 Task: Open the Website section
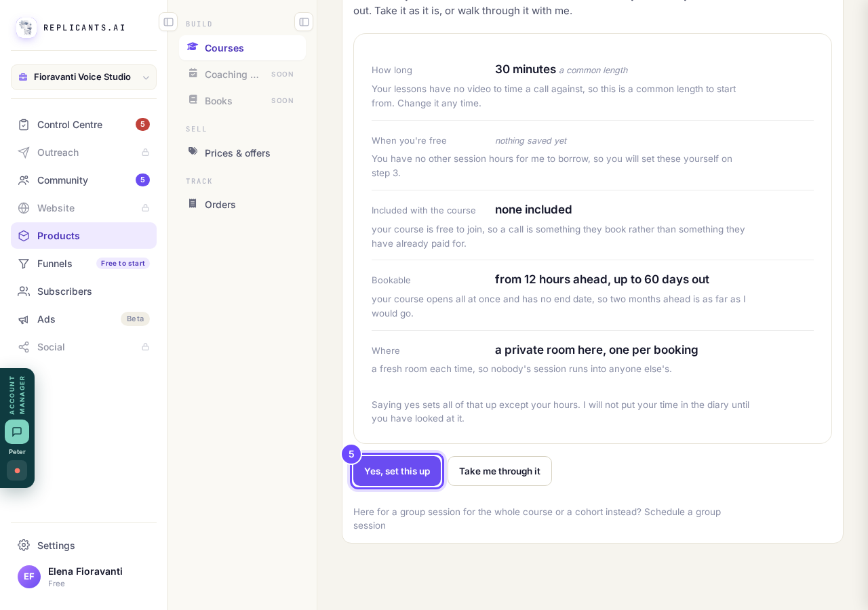click(83, 208)
